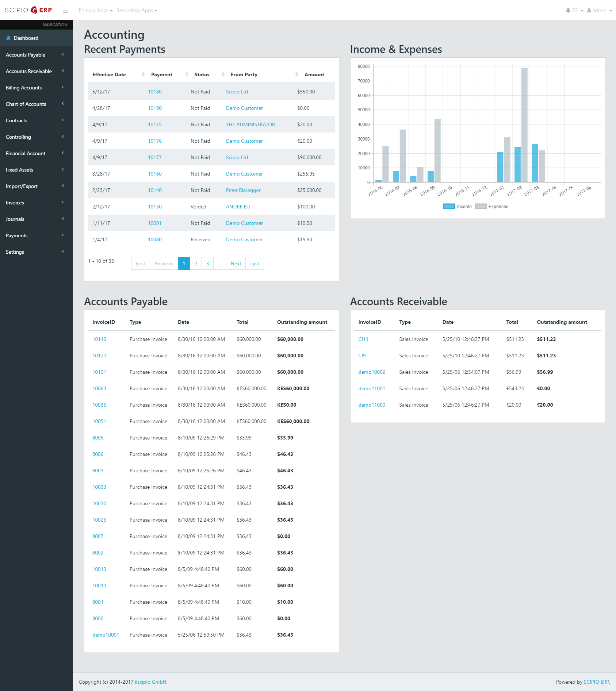Click the hamburger menu toggle icon
Screen dimensions: 616x691
[66, 10]
